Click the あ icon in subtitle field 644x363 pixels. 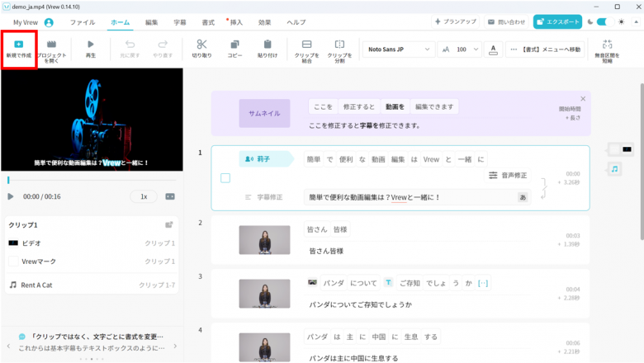point(523,197)
